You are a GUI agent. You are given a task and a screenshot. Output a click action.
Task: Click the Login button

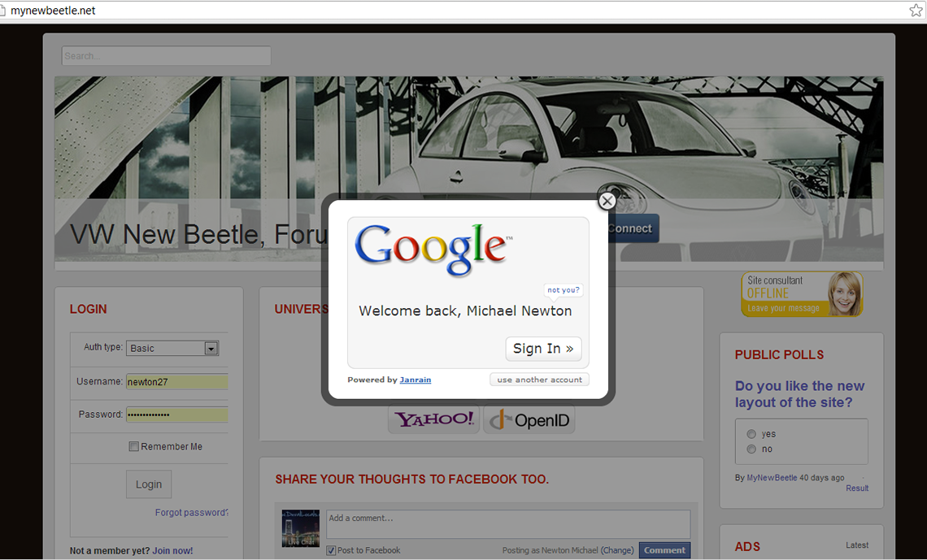(148, 484)
